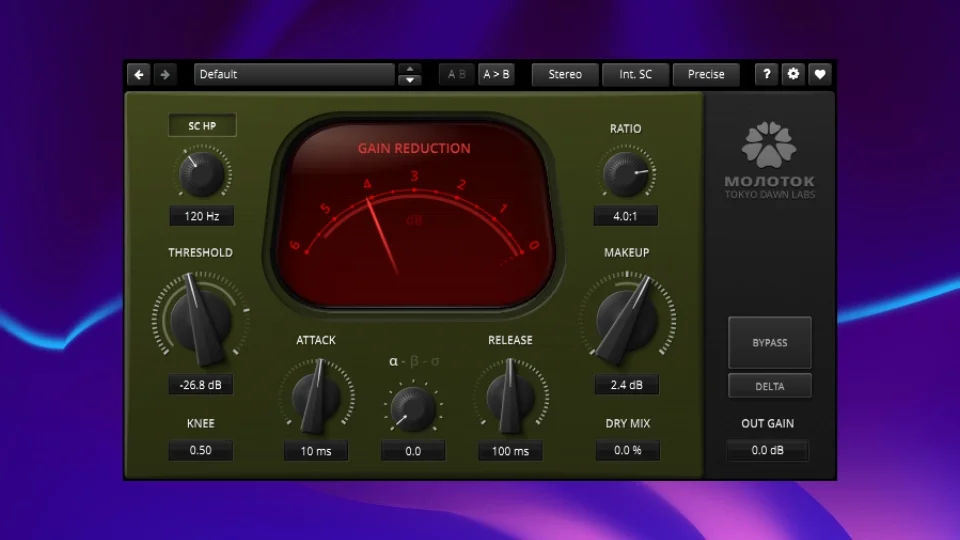Click the OUT GAIN label text

(767, 423)
